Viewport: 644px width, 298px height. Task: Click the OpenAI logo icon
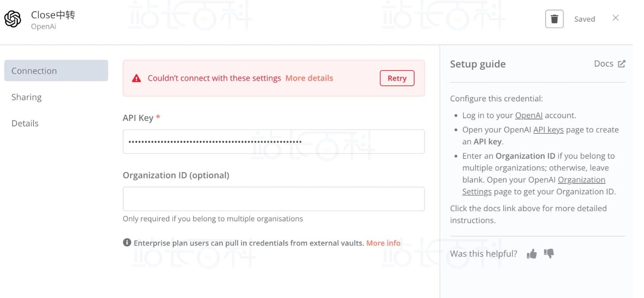point(13,19)
